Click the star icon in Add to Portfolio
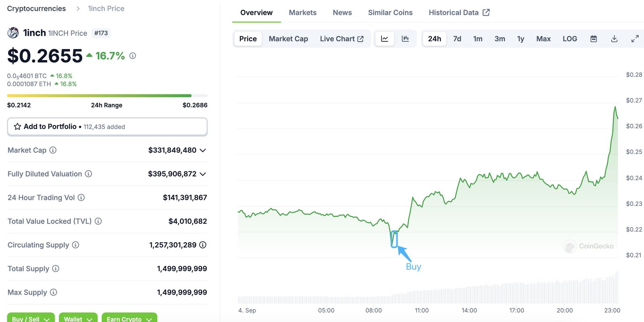This screenshot has height=322, width=644. (17, 127)
